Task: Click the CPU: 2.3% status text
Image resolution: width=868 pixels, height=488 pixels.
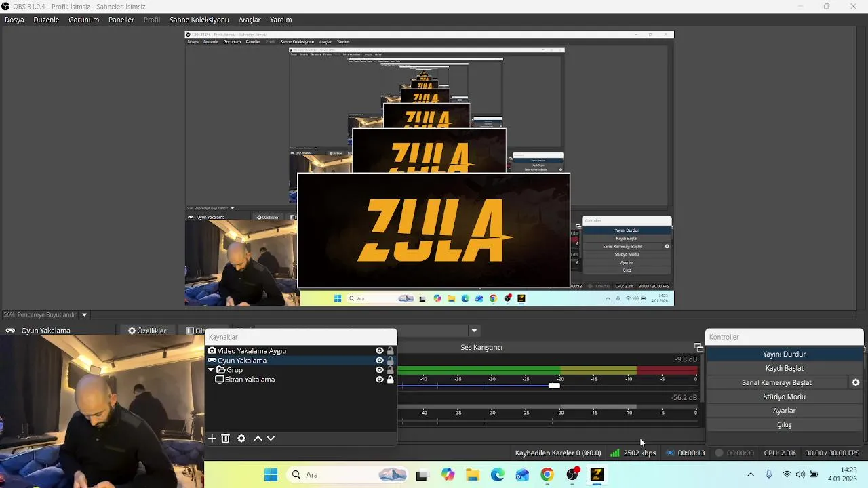Action: [780, 453]
